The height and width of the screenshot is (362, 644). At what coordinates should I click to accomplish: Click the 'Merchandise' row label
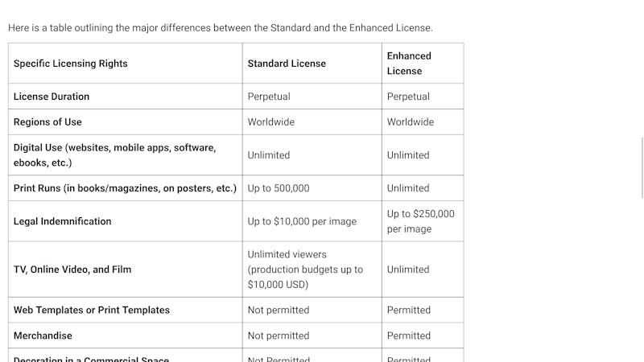43,335
